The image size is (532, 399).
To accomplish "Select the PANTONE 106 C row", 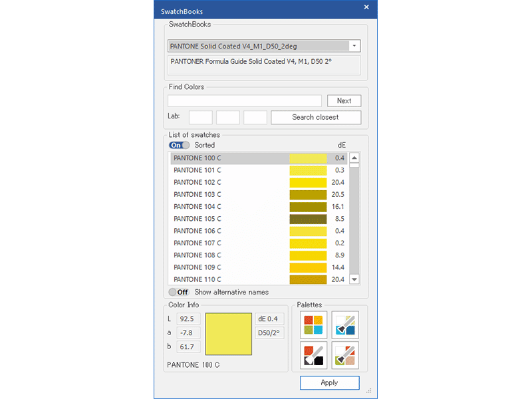I will click(x=259, y=231).
